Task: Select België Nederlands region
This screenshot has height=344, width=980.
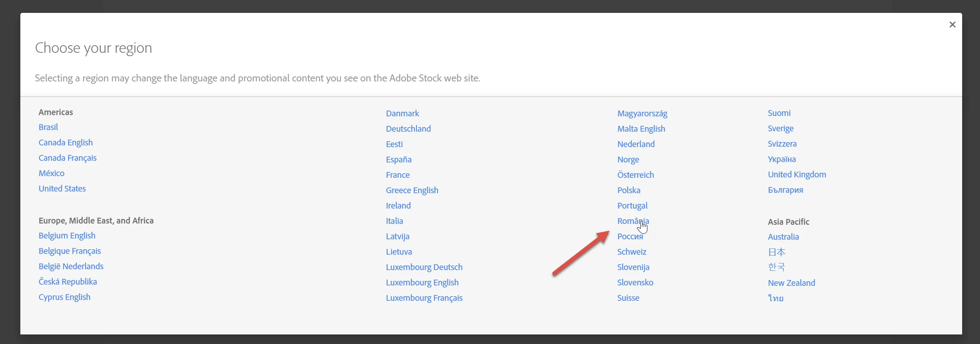Action: [71, 266]
